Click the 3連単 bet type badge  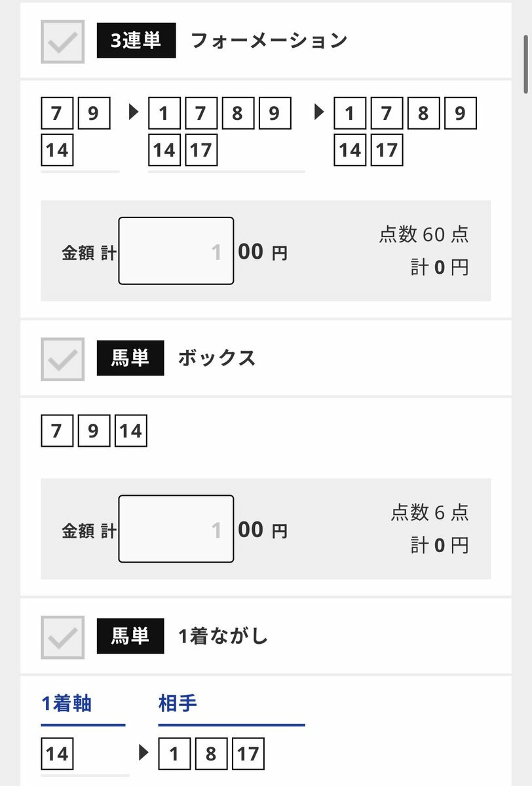click(136, 41)
